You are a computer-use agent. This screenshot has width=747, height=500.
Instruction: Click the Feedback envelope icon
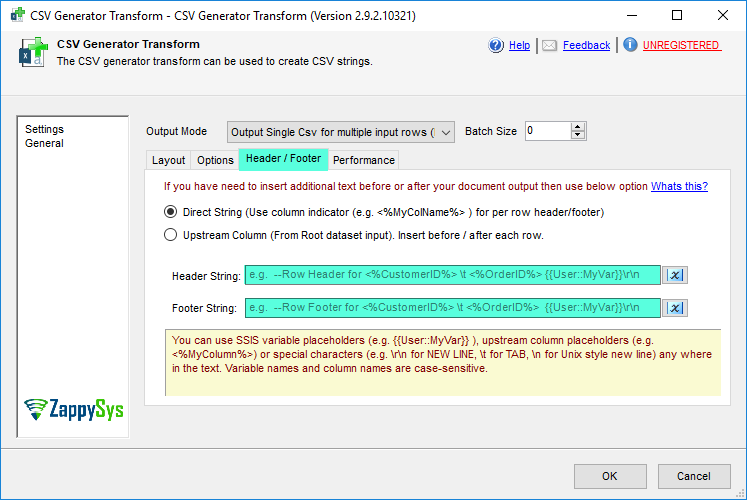coord(549,45)
